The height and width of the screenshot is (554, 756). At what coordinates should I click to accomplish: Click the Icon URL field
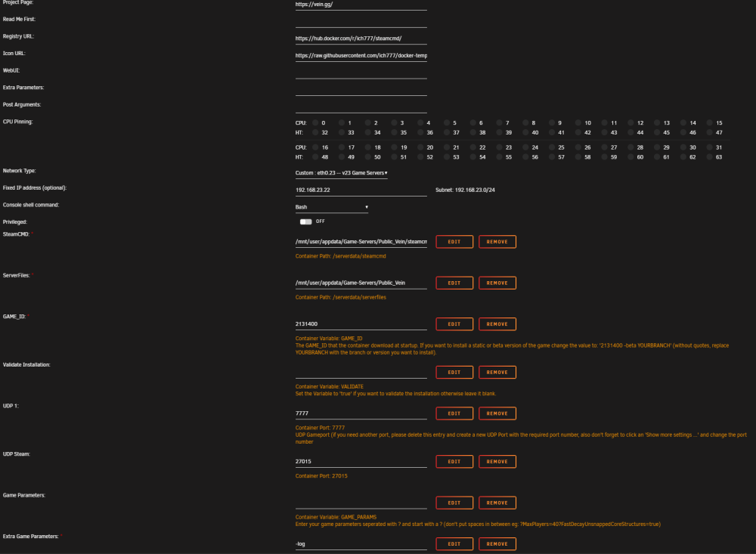pos(361,56)
